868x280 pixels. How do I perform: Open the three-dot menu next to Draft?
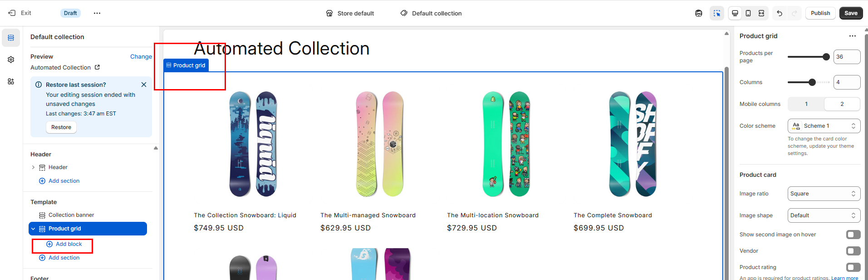coord(97,13)
